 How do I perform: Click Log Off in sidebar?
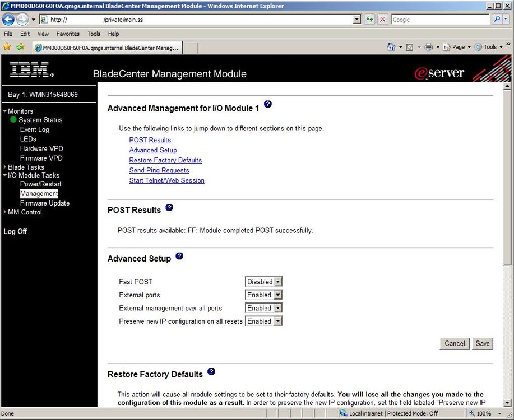(15, 231)
